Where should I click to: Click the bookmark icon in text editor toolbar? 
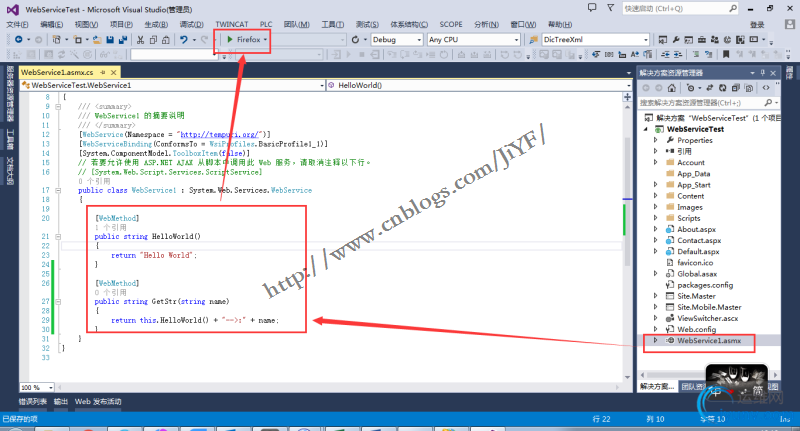(726, 54)
